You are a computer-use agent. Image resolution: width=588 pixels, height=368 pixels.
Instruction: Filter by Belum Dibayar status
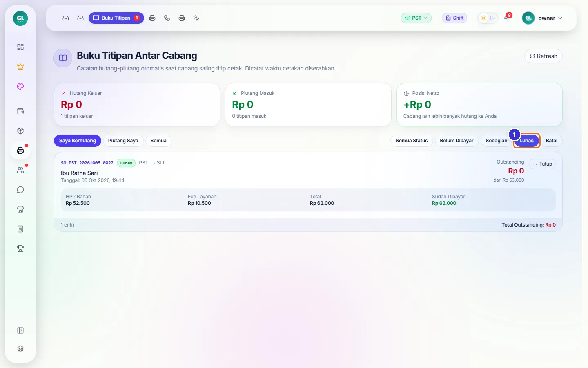[x=457, y=141]
